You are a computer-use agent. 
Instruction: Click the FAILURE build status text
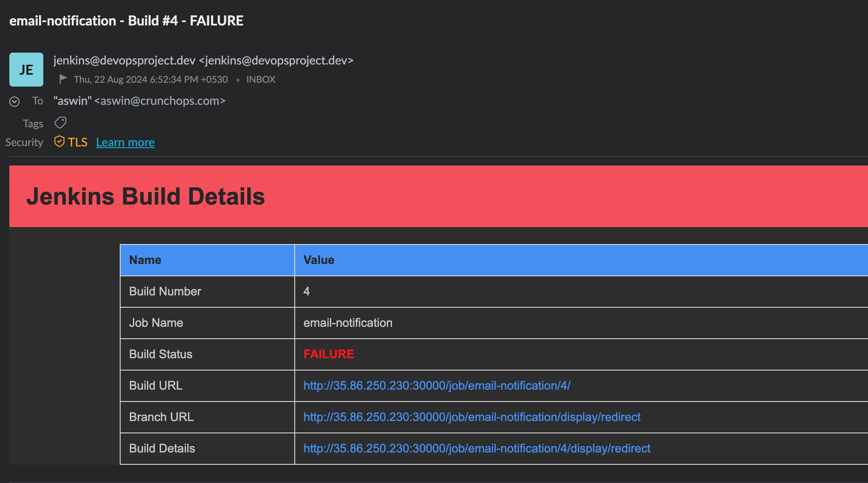tap(328, 354)
